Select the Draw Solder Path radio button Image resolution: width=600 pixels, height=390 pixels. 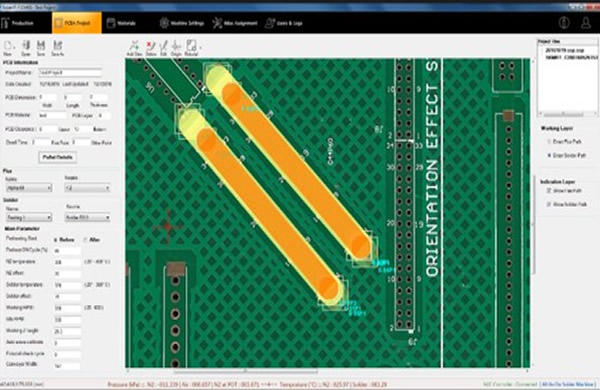pyautogui.click(x=549, y=155)
